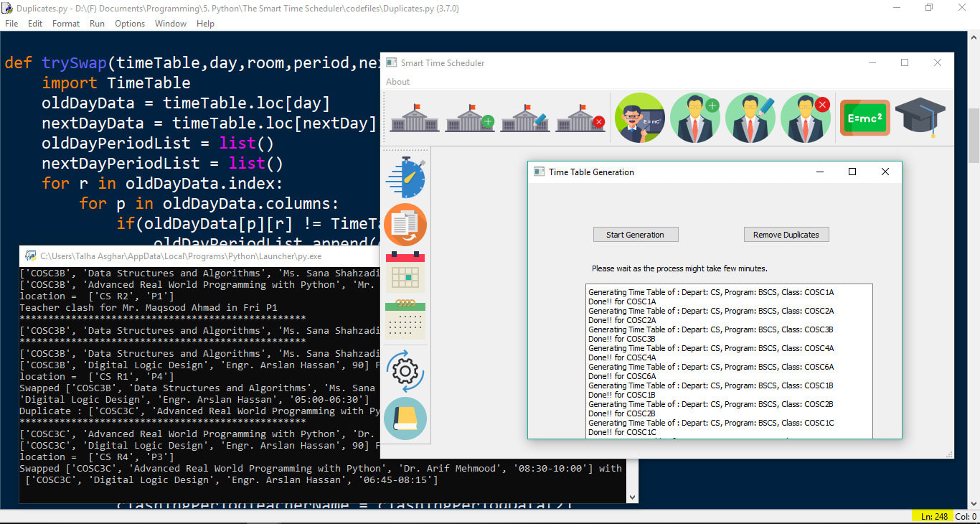This screenshot has width=980, height=524.
Task: Click the add institution icon with plus
Action: click(x=470, y=118)
